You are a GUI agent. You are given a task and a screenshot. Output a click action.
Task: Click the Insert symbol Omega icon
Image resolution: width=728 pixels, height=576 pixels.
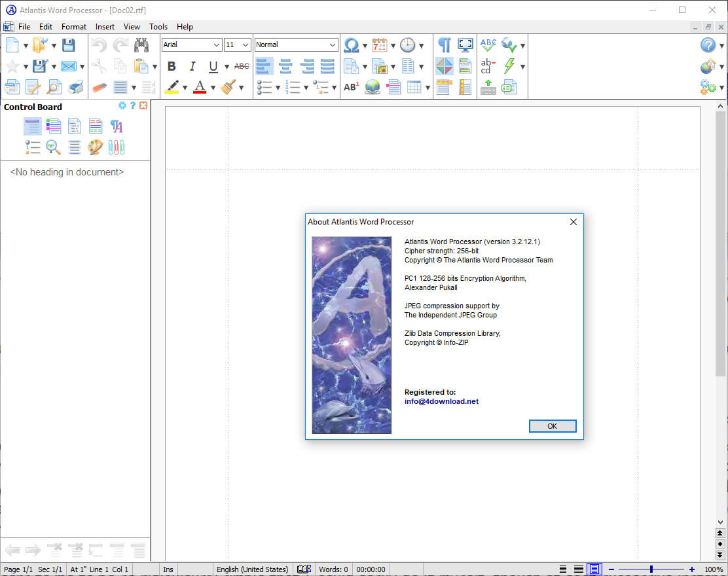(x=352, y=45)
